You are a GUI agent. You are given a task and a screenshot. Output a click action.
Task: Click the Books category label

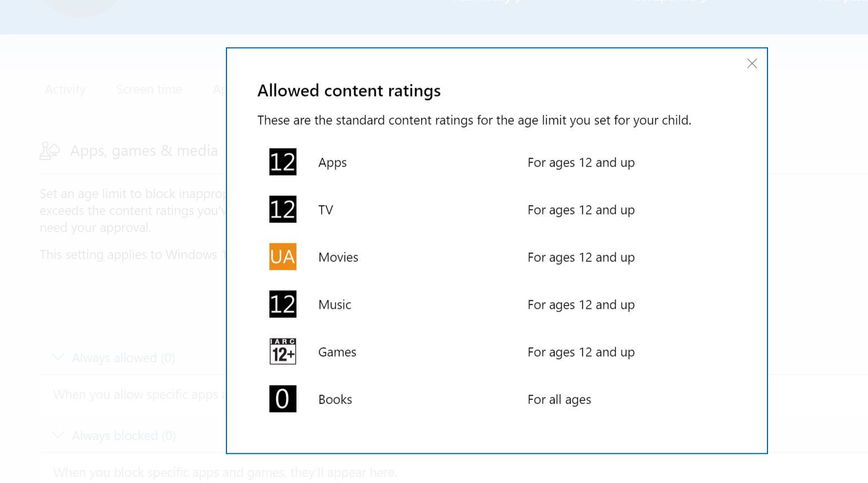[335, 399]
